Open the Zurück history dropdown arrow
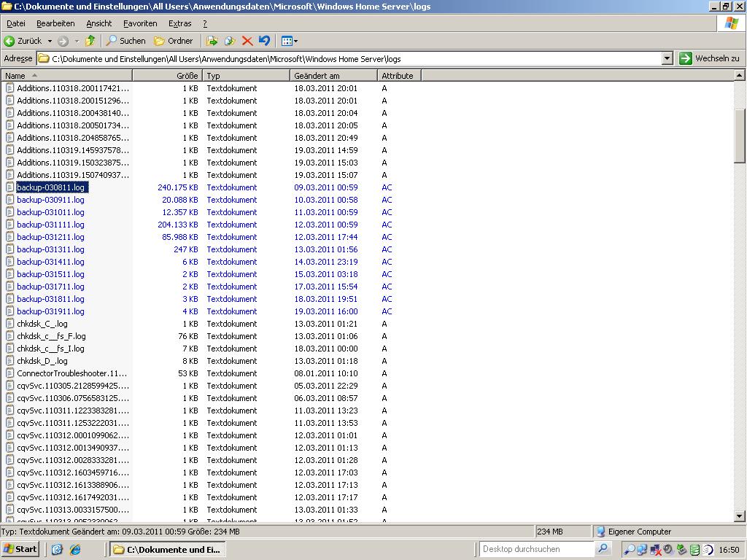Image resolution: width=747 pixels, height=560 pixels. [50, 41]
